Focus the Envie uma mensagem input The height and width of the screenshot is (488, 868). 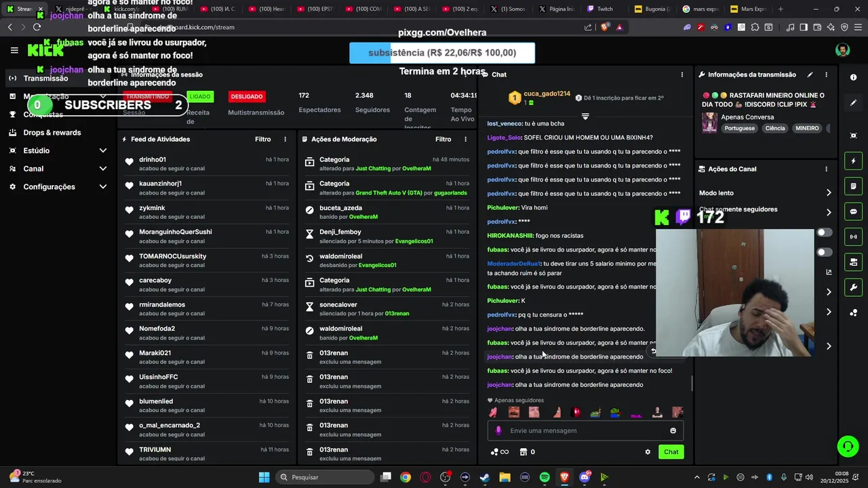coord(585,430)
